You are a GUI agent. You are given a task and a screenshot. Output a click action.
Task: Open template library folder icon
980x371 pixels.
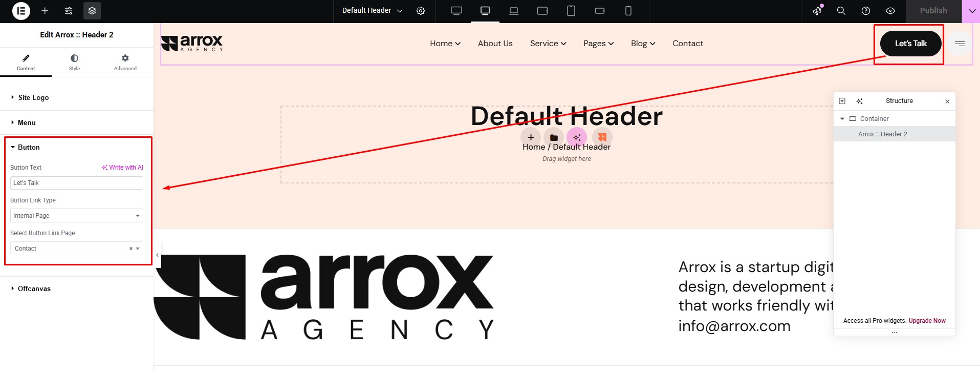pyautogui.click(x=554, y=137)
